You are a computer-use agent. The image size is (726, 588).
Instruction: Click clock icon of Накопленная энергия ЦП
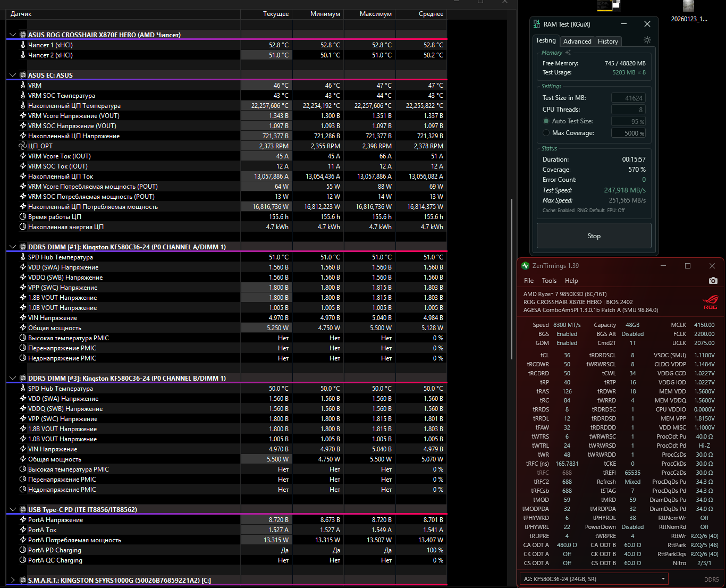pyautogui.click(x=23, y=227)
